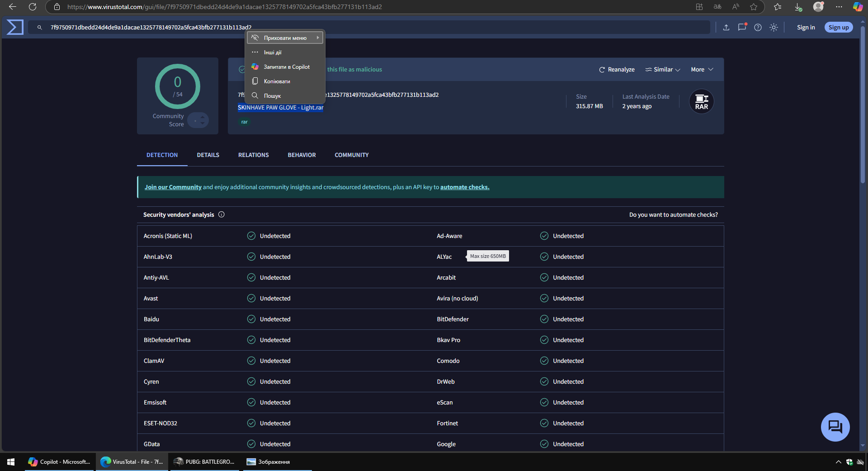The image size is (868, 471).
Task: Open the VirusTotal help icon
Action: 758,28
